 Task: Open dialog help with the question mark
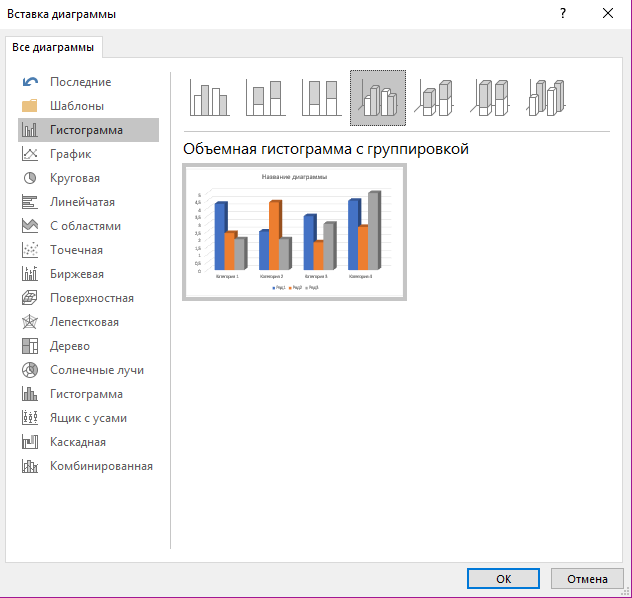point(563,14)
